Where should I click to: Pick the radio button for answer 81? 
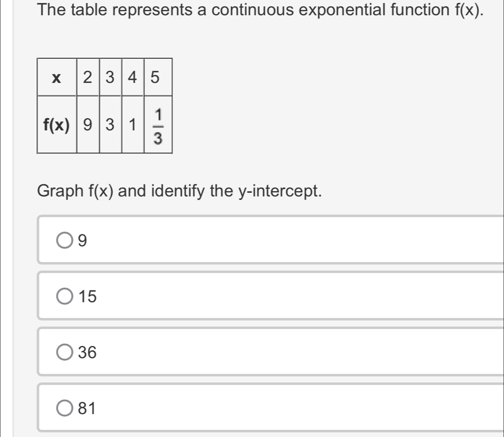(x=65, y=409)
